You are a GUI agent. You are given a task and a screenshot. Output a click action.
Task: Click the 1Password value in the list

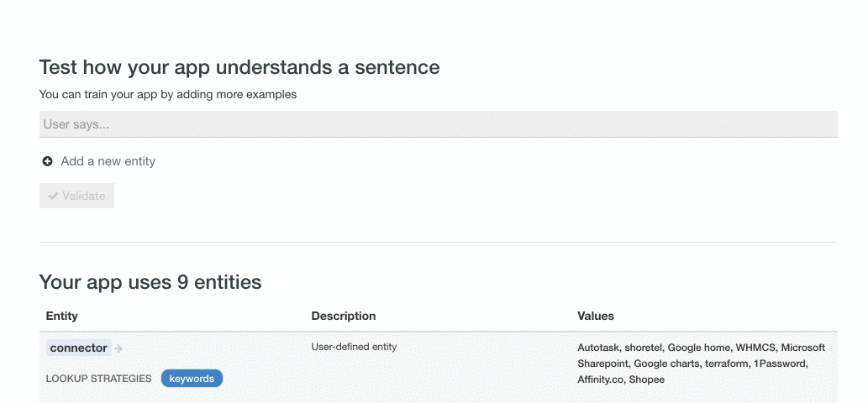(x=779, y=364)
